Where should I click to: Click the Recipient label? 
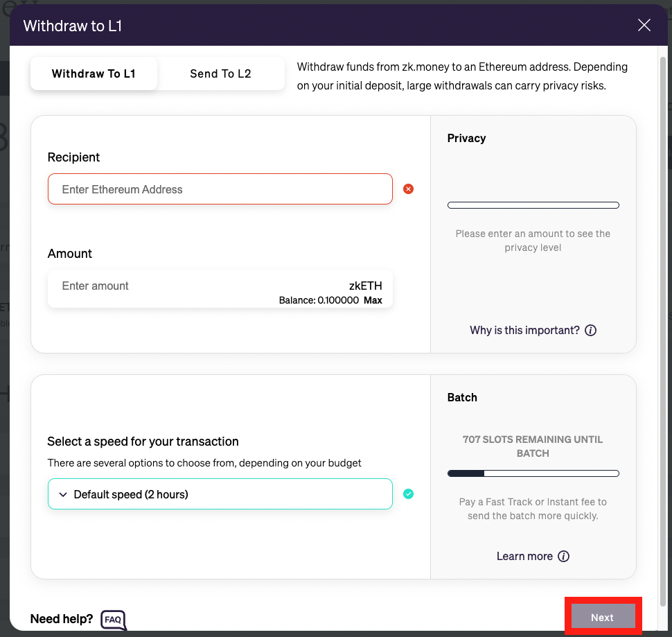(73, 157)
